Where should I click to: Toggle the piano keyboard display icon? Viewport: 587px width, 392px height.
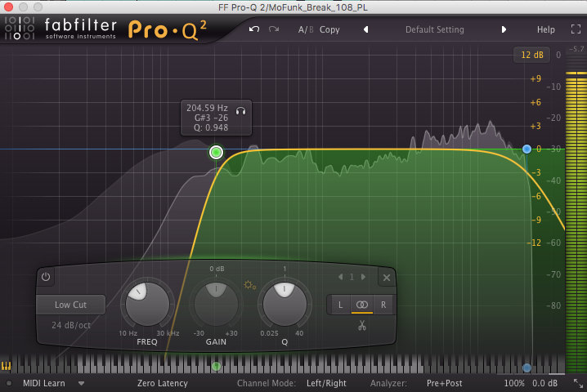[6, 366]
